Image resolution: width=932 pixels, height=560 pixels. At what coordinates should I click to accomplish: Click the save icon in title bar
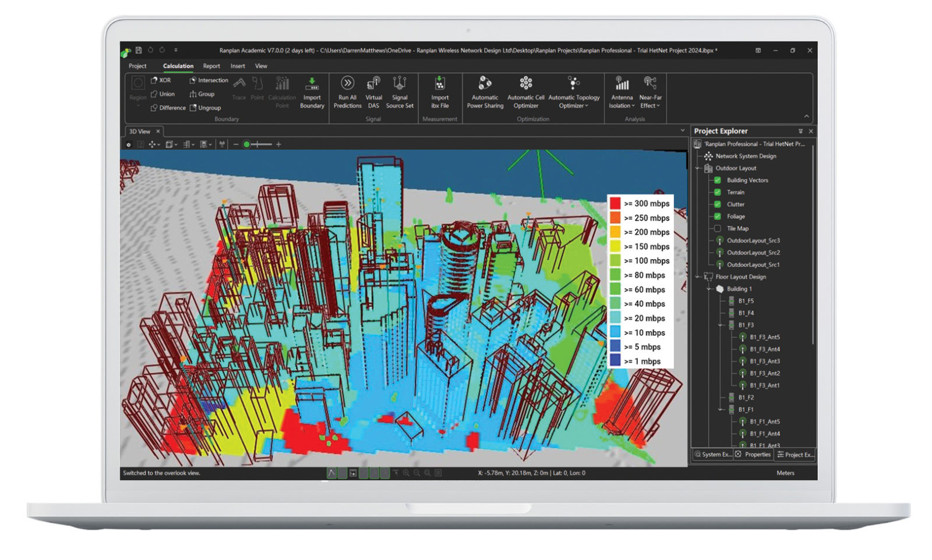139,50
